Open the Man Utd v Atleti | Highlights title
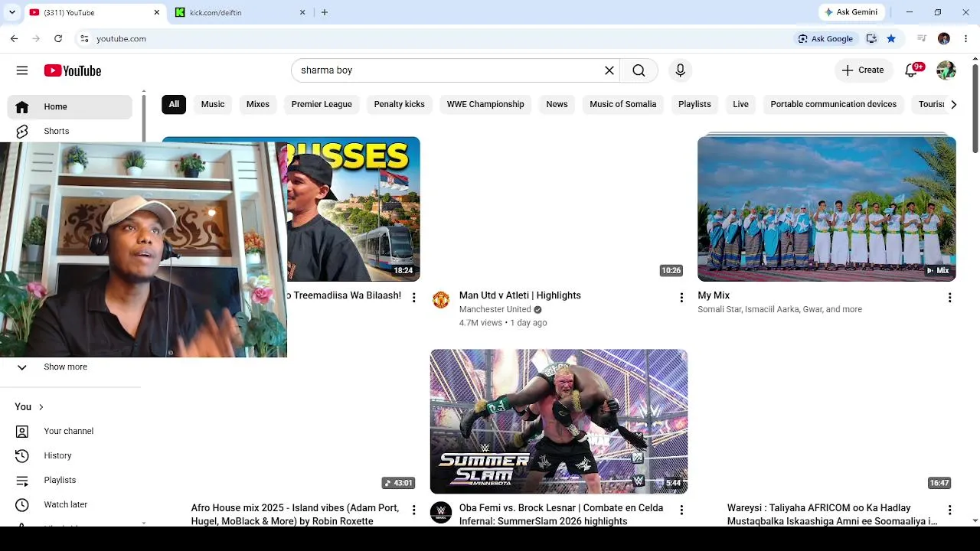 [520, 295]
